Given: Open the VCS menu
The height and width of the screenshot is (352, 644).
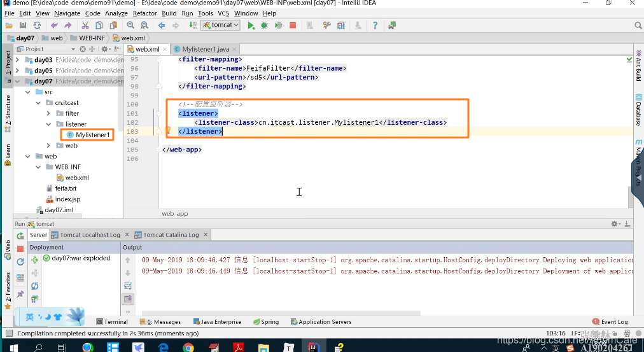Looking at the screenshot, I should [x=223, y=13].
